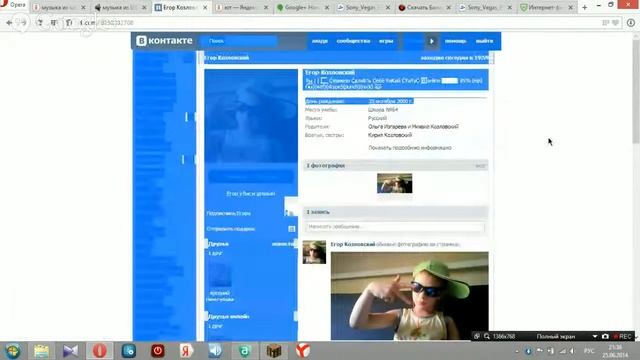Open the post author name Егор Козловский
Image resolution: width=640 pixels, height=360 pixels.
pyautogui.click(x=353, y=244)
